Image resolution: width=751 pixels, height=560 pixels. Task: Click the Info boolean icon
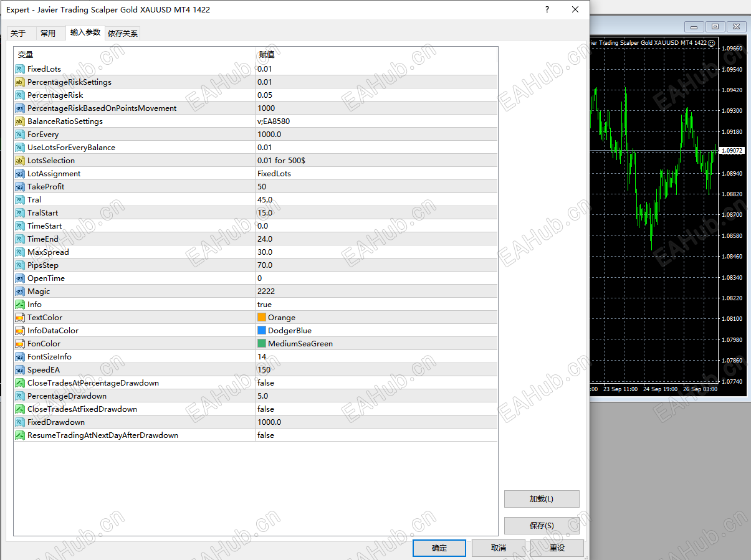(20, 305)
